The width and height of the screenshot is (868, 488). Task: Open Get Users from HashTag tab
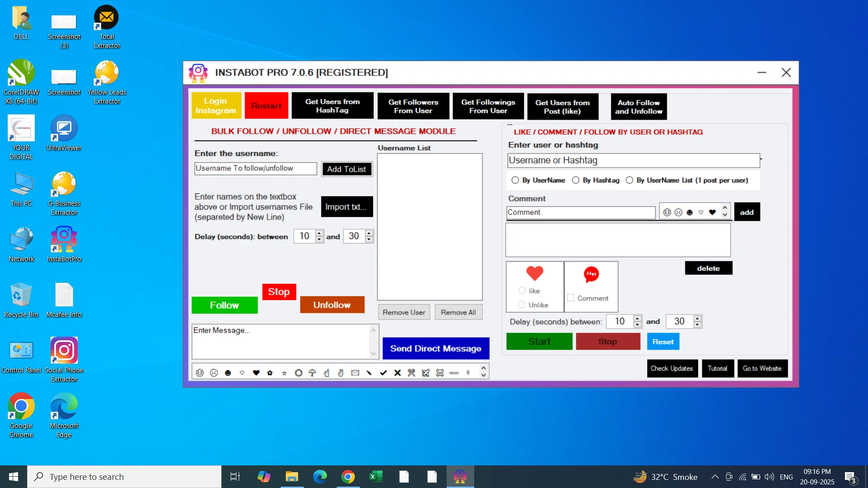(x=332, y=106)
